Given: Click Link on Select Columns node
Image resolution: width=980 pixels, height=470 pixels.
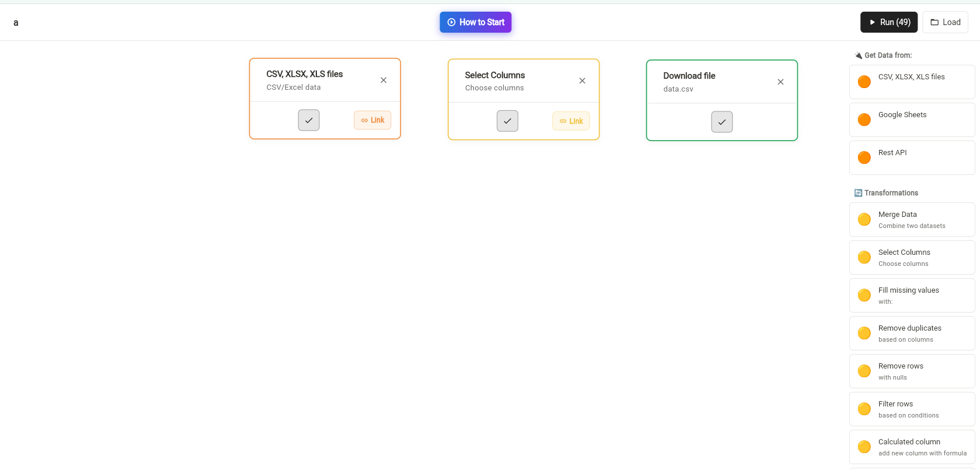Looking at the screenshot, I should 571,121.
